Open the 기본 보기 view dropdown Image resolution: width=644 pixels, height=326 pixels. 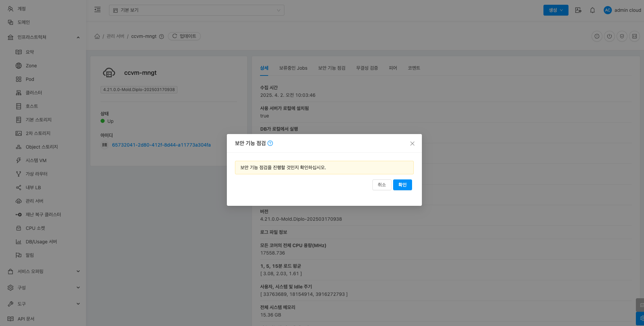coord(196,10)
